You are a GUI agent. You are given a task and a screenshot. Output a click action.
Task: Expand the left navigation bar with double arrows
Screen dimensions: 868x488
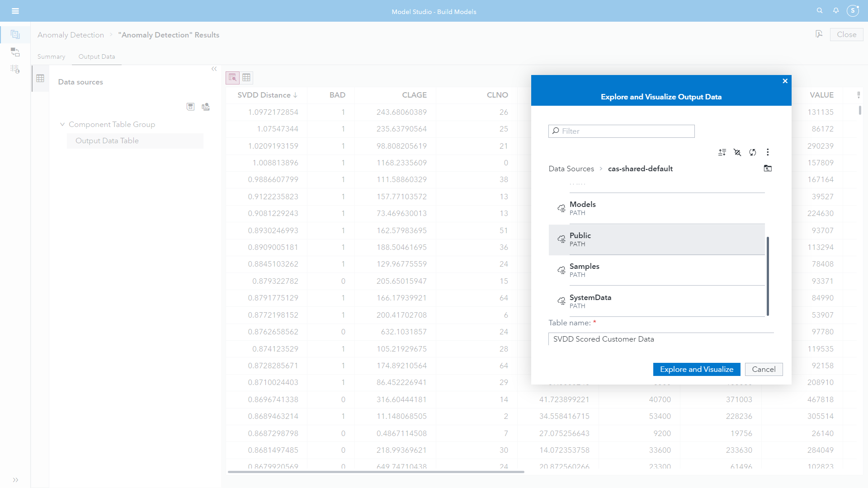pos(15,480)
